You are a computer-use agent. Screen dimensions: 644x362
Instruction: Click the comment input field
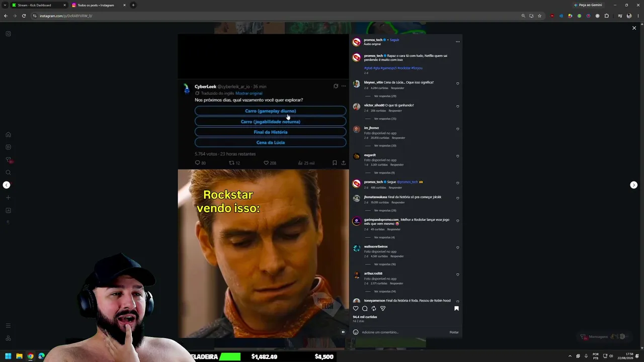(404, 332)
